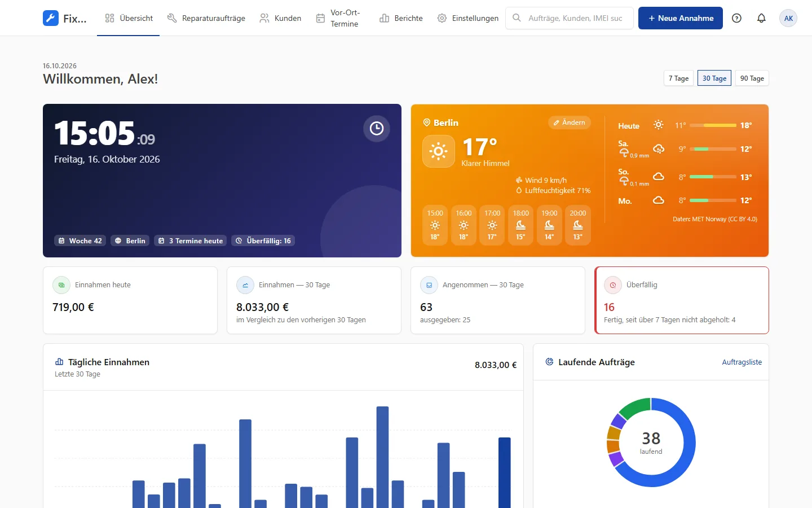Open notifications bell icon
The image size is (812, 508).
761,18
